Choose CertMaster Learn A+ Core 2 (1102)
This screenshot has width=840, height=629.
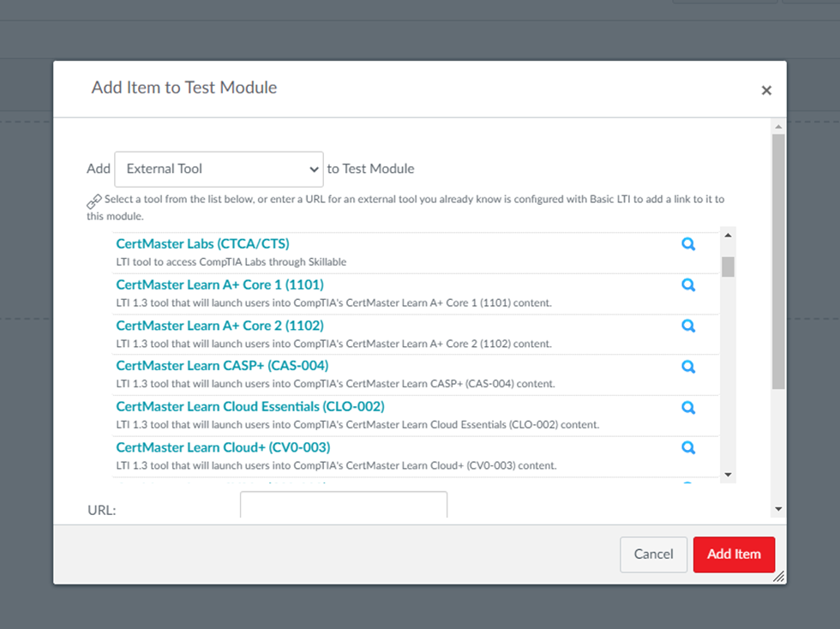[219, 326]
